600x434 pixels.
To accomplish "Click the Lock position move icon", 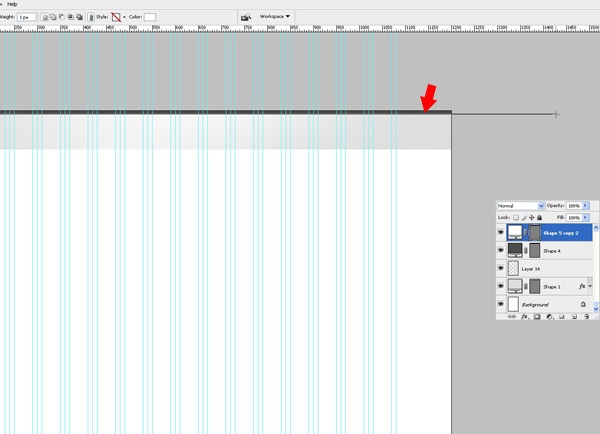I will tap(531, 217).
